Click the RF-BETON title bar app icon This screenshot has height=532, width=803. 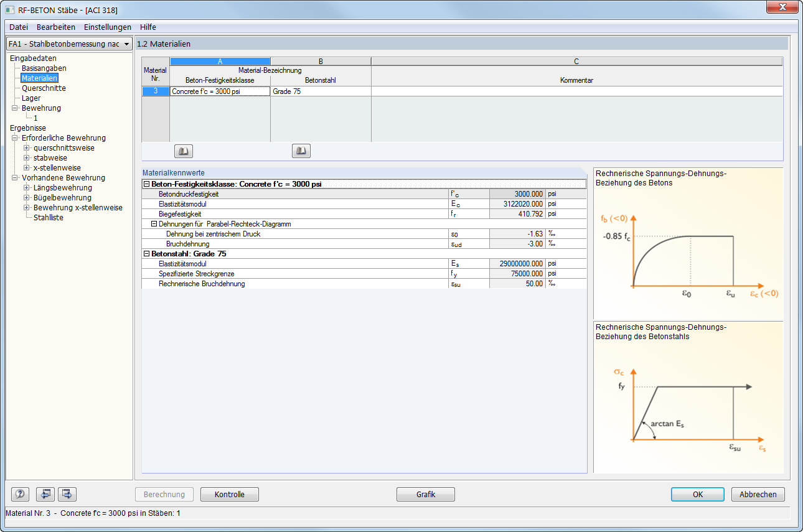click(11, 11)
